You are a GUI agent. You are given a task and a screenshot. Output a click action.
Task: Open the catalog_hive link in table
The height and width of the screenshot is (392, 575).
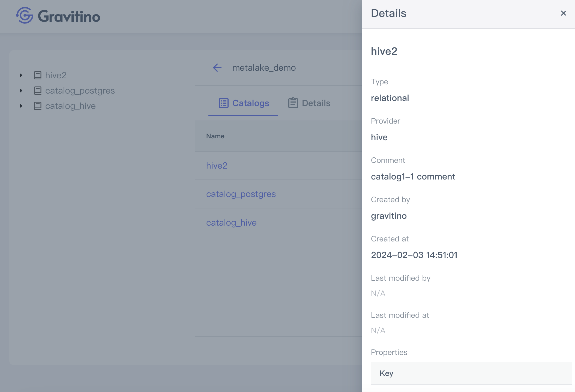coord(231,223)
